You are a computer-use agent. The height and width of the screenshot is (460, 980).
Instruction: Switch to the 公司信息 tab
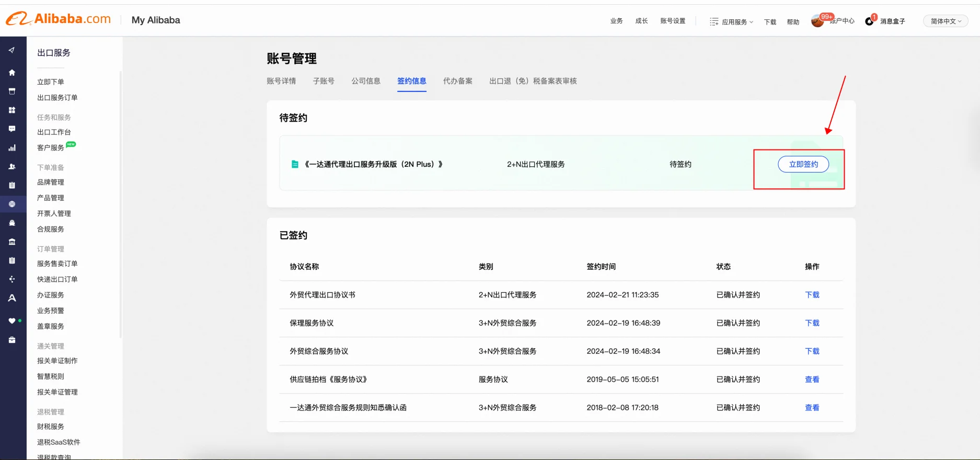click(366, 81)
